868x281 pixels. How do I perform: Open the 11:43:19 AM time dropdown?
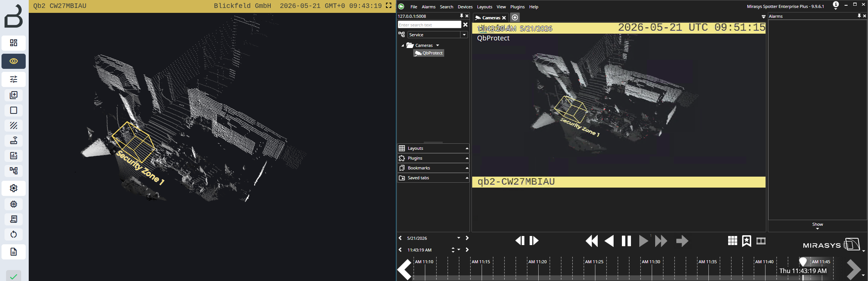coord(459,250)
